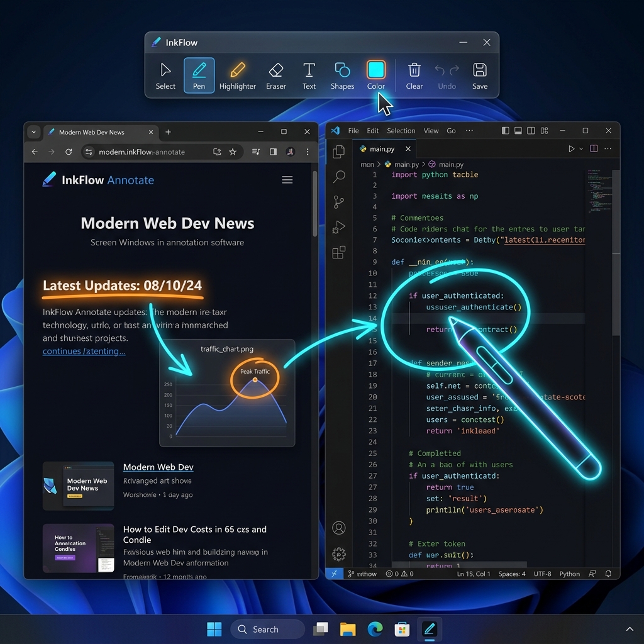Expand hidden menus via title bar ellipsis
Viewport: 644px width, 644px height.
[469, 131]
